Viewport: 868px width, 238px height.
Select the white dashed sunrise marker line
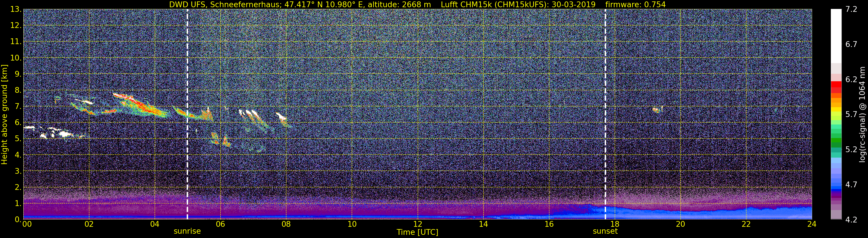click(187, 114)
